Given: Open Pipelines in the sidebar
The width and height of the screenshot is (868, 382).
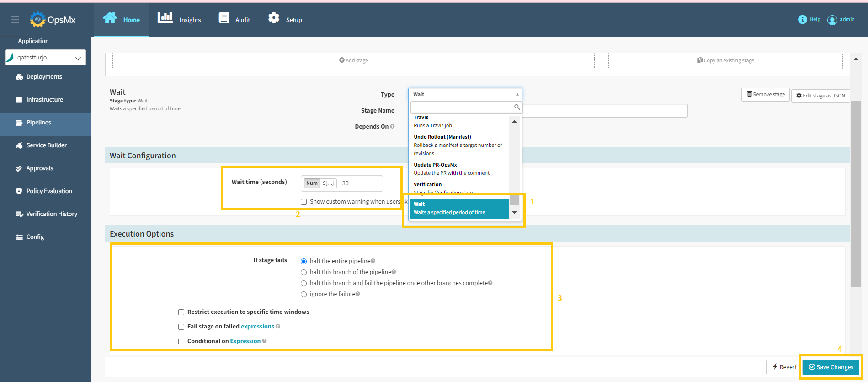Looking at the screenshot, I should (39, 123).
